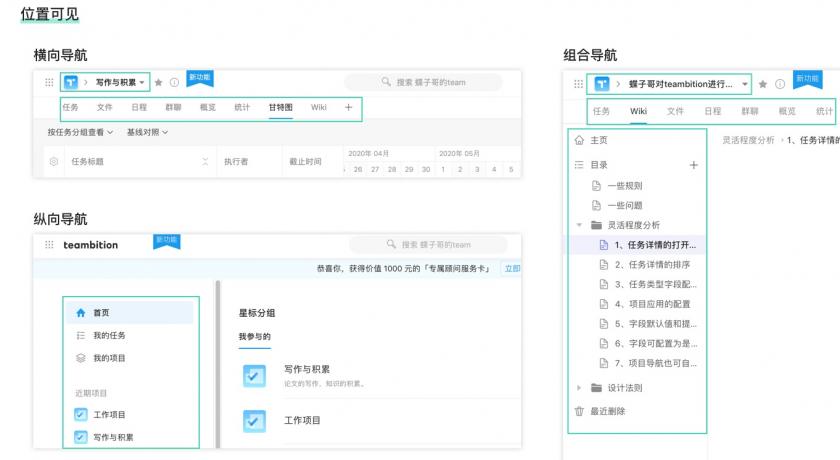Switch to 文件 tab in combined navigation panel

[675, 111]
